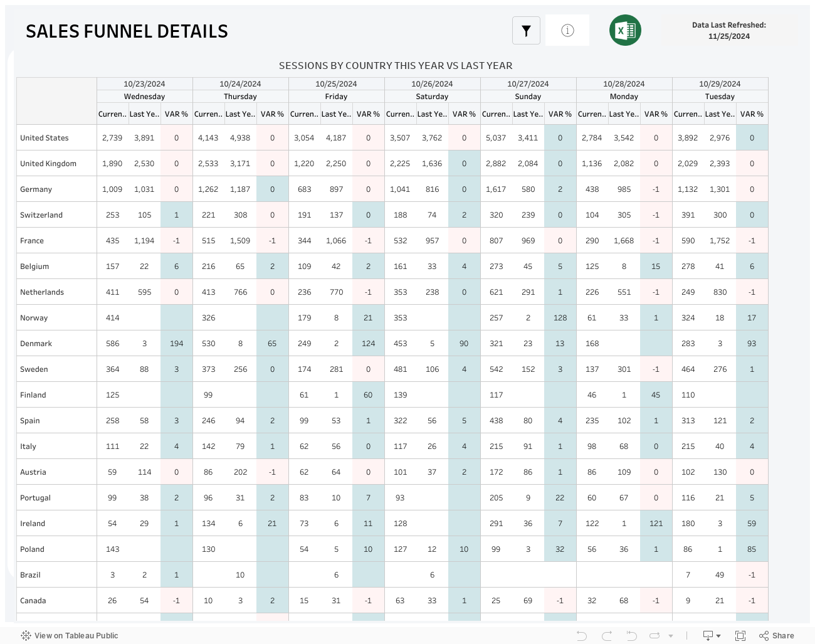Click Denmark's VAR % value 194

click(177, 344)
